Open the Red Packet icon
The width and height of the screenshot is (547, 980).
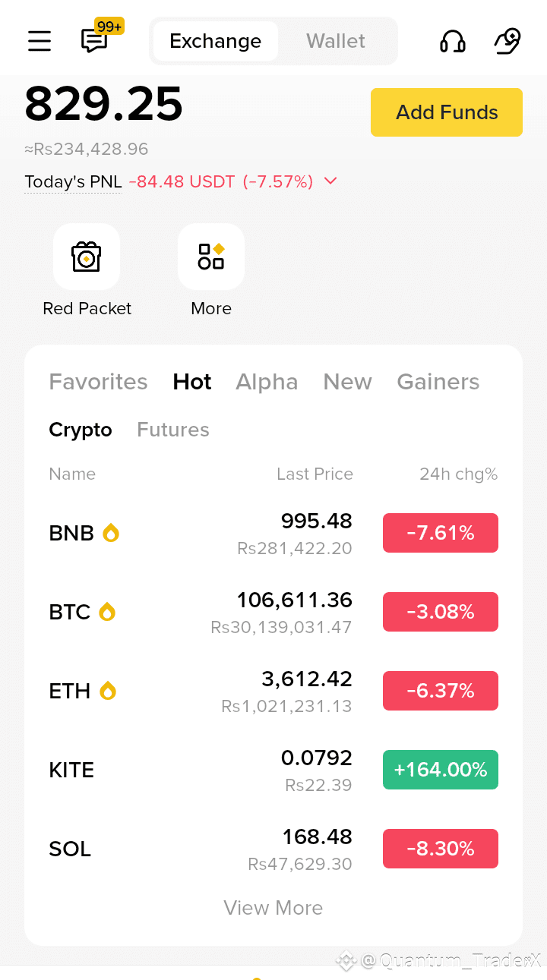click(x=87, y=257)
